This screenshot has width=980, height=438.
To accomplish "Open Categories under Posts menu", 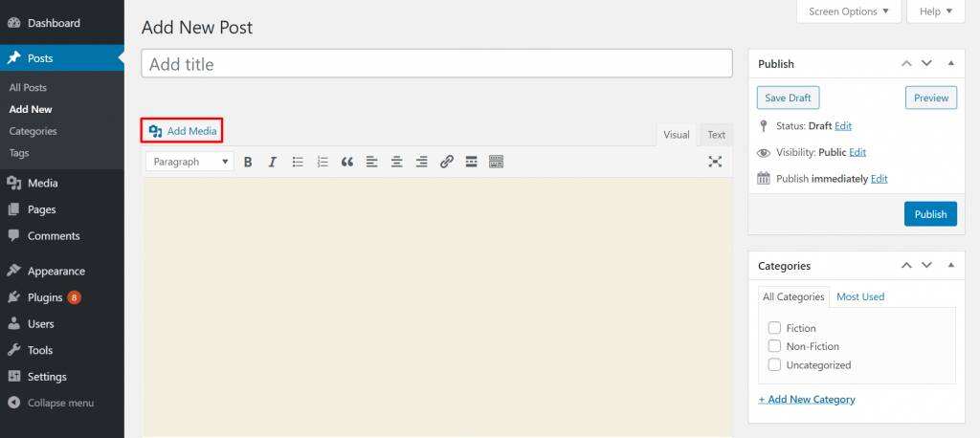I will (x=33, y=131).
